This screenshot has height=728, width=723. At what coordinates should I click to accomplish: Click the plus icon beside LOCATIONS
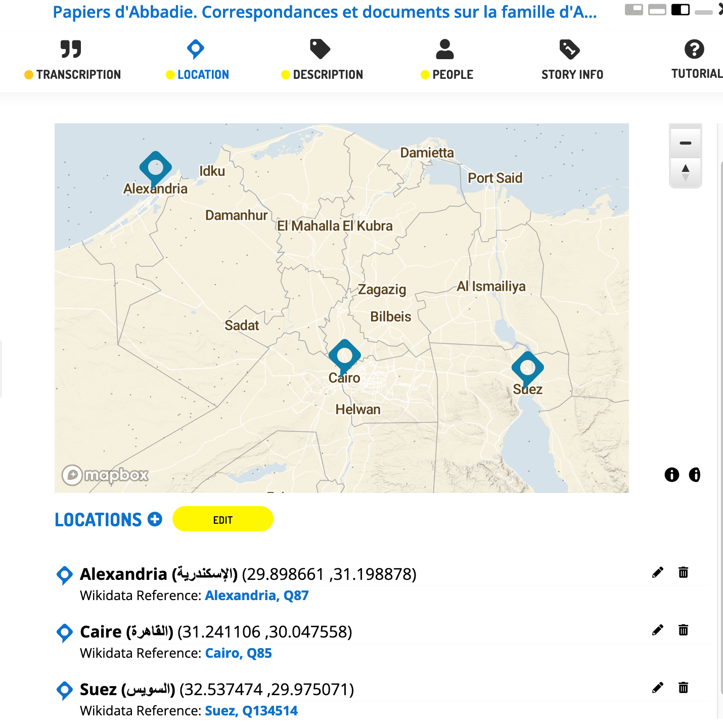pos(155,519)
